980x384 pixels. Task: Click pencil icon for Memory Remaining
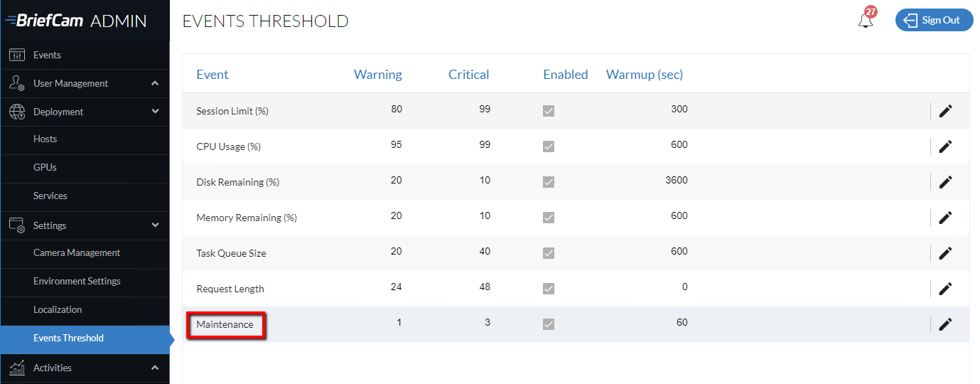click(x=945, y=218)
